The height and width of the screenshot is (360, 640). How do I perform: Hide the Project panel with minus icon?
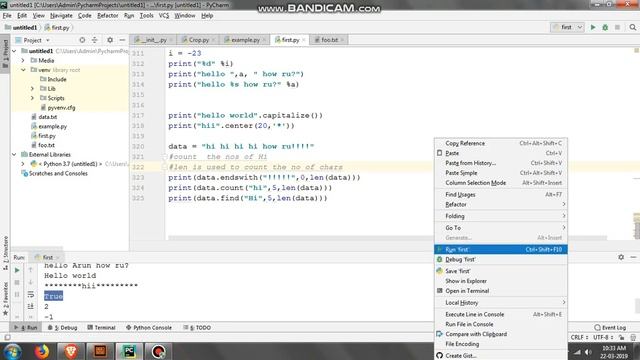click(122, 40)
